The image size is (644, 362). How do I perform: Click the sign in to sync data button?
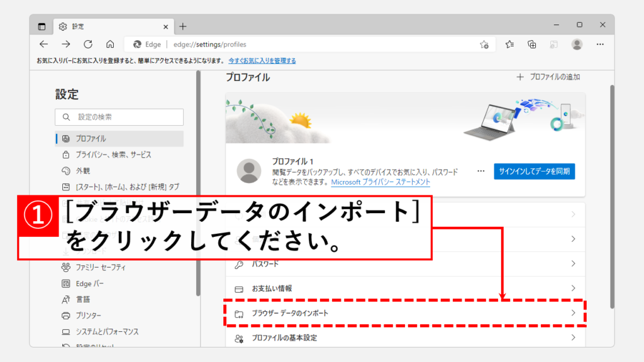click(535, 171)
